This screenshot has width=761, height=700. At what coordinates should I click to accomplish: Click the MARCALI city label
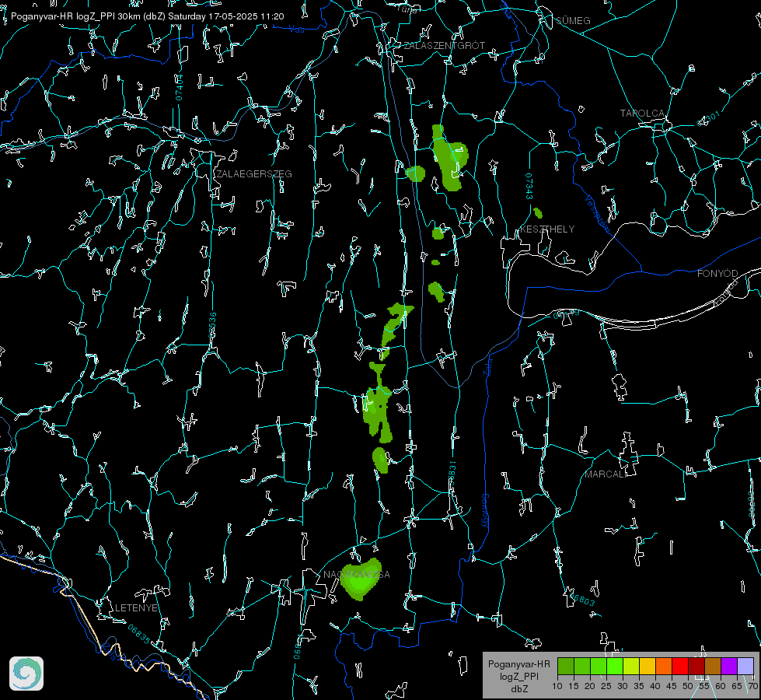point(606,474)
